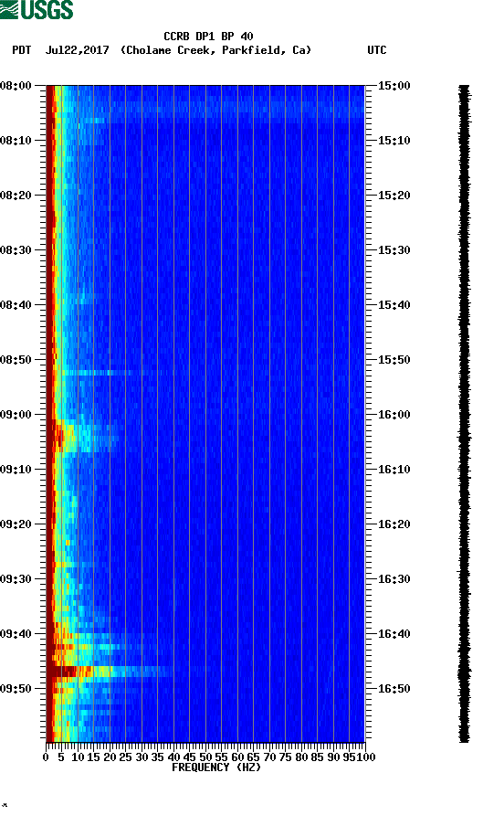Click the '15:50' UTC time label
Screen dimensions: 504x815
[394, 360]
